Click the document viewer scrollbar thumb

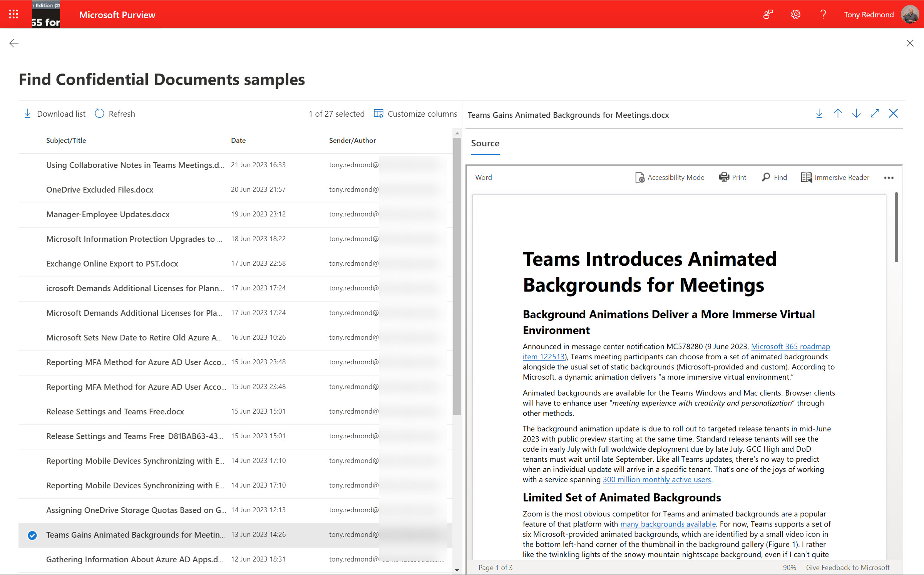(x=896, y=227)
